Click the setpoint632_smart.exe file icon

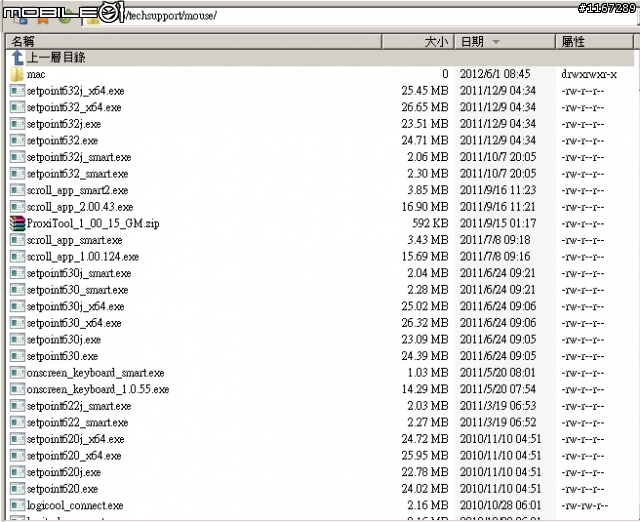pos(17,174)
